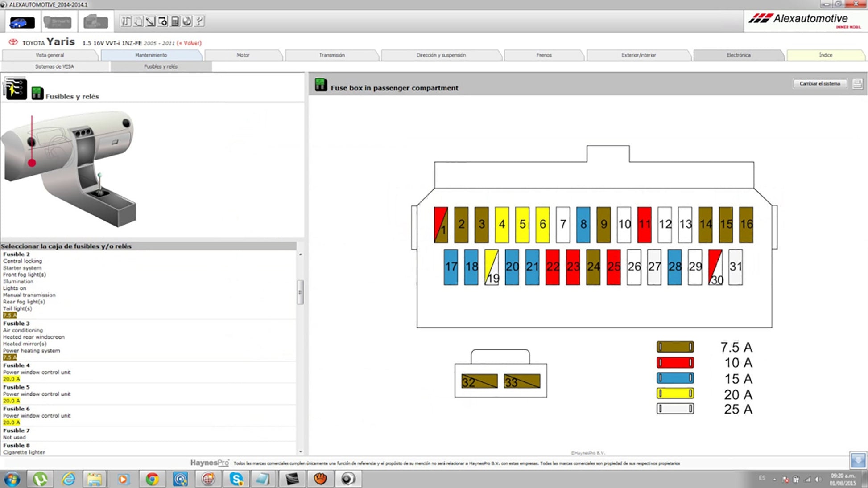868x488 pixels.
Task: Click the print icon beside Cambiar el sistema
Action: click(857, 84)
